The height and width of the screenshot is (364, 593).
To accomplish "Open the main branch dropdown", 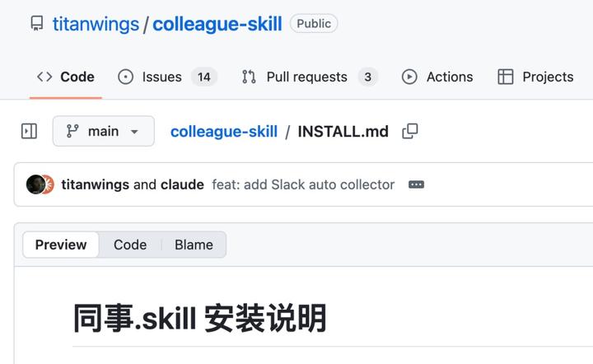I will 104,131.
